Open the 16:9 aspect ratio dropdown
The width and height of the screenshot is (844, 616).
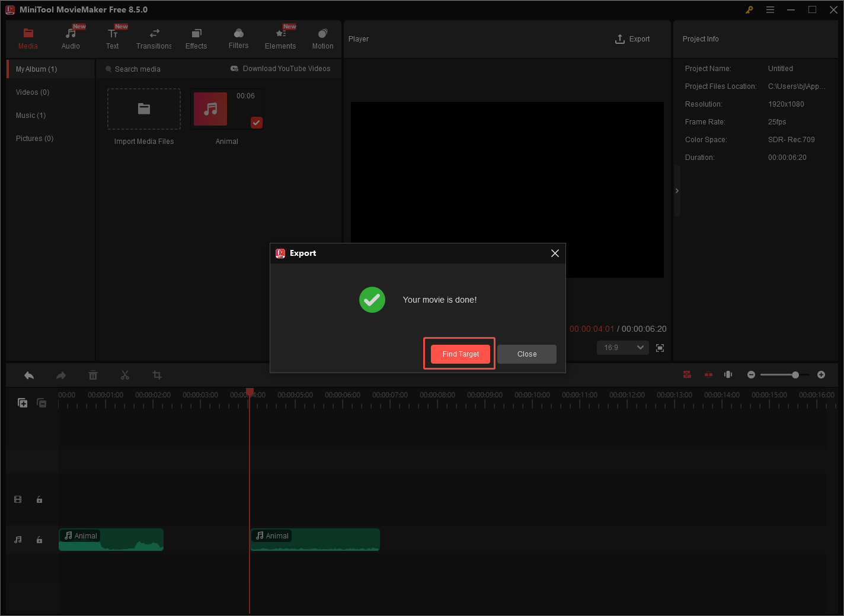(622, 348)
